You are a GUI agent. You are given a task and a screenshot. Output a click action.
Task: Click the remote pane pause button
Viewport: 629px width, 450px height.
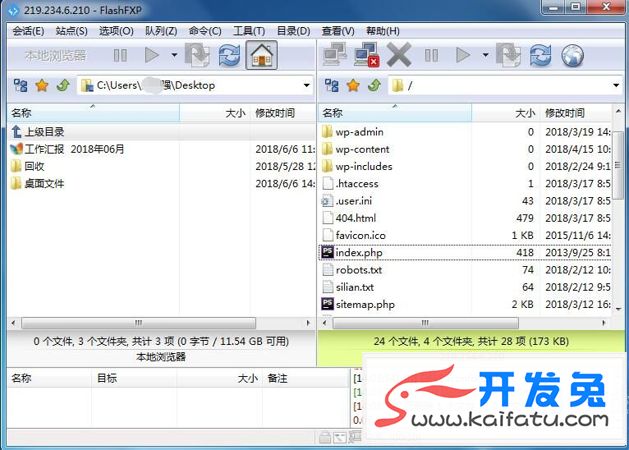tap(432, 55)
